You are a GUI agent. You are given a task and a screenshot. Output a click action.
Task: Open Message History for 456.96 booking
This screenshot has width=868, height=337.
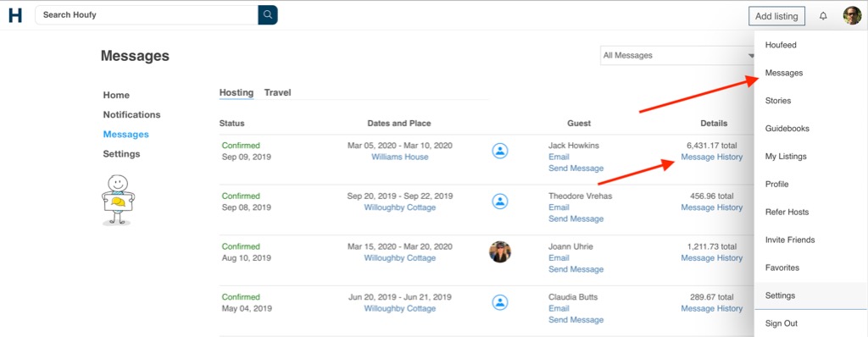[711, 207]
